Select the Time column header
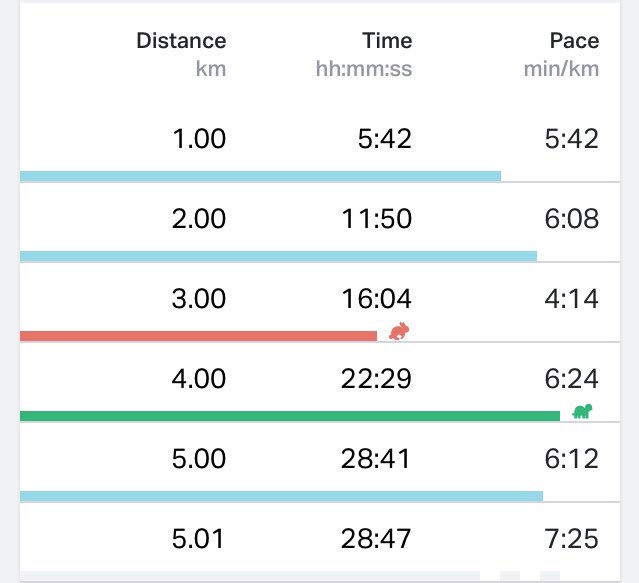 (x=387, y=41)
